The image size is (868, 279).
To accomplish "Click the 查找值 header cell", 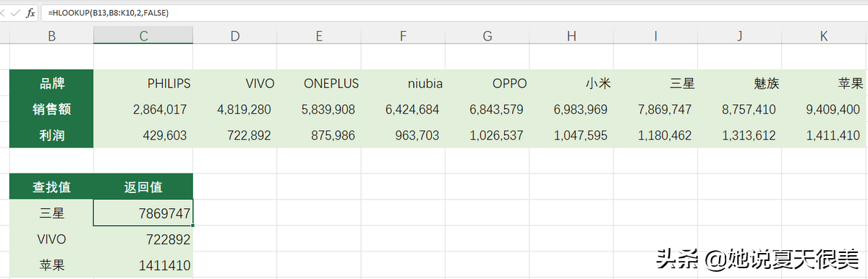I will [x=51, y=187].
